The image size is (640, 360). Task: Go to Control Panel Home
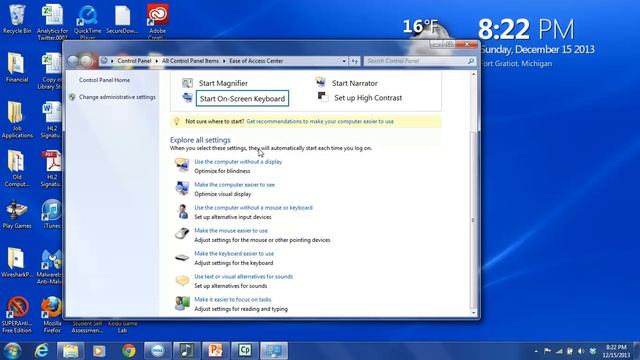coord(104,80)
